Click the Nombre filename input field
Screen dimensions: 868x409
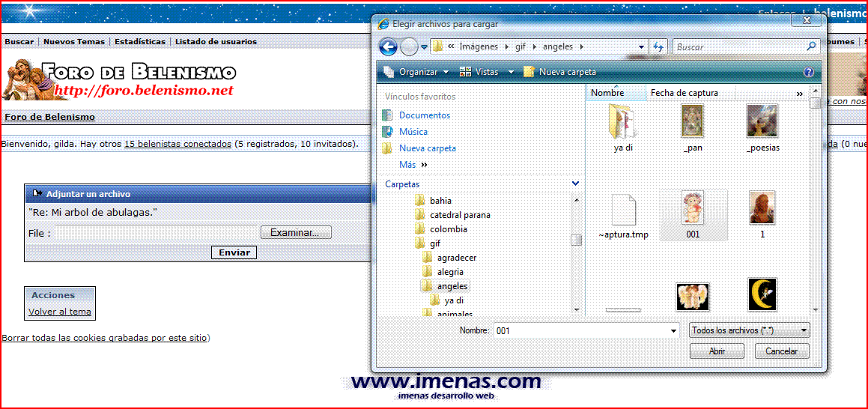pos(583,330)
